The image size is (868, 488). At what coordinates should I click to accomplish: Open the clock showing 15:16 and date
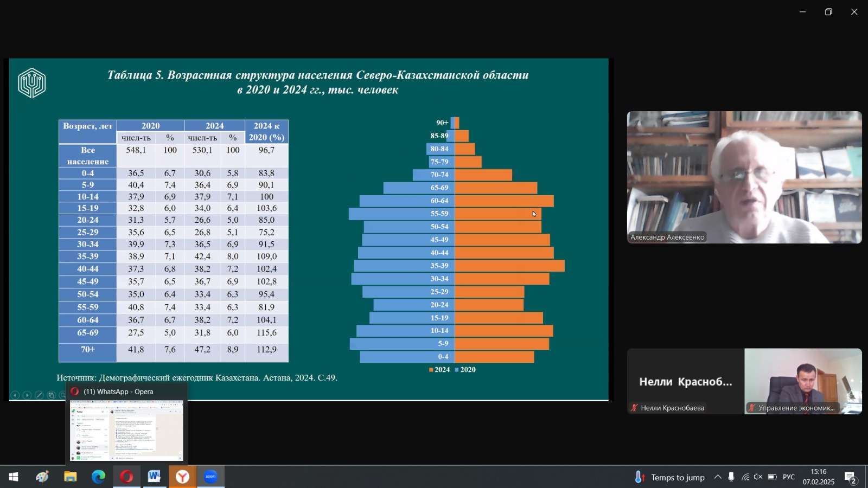click(819, 477)
